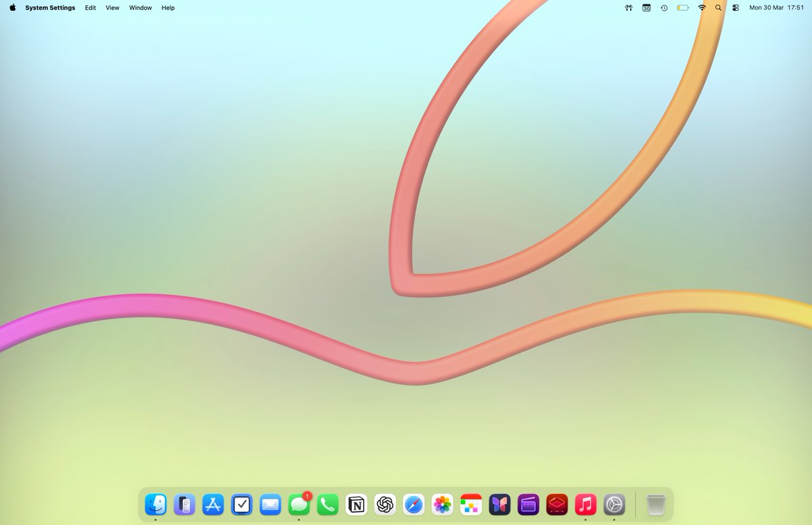Open Spotlight search from menu bar
This screenshot has height=525, width=812.
point(719,7)
